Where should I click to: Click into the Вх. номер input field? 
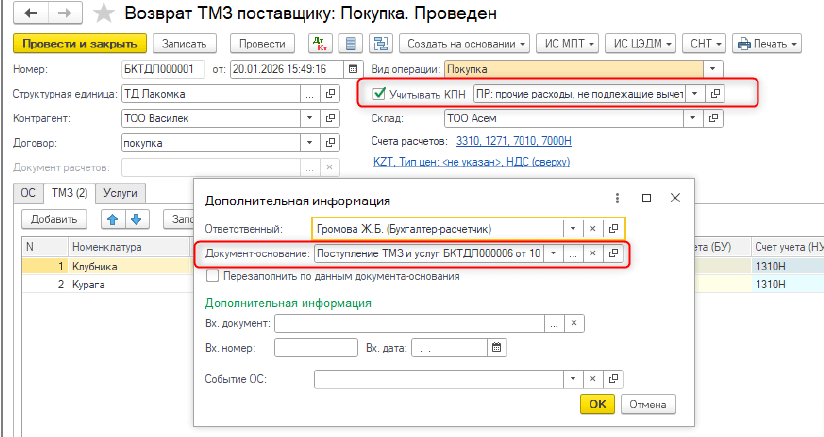click(315, 348)
